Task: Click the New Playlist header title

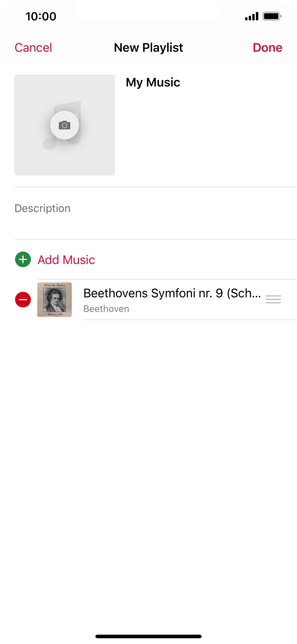Action: [x=148, y=48]
